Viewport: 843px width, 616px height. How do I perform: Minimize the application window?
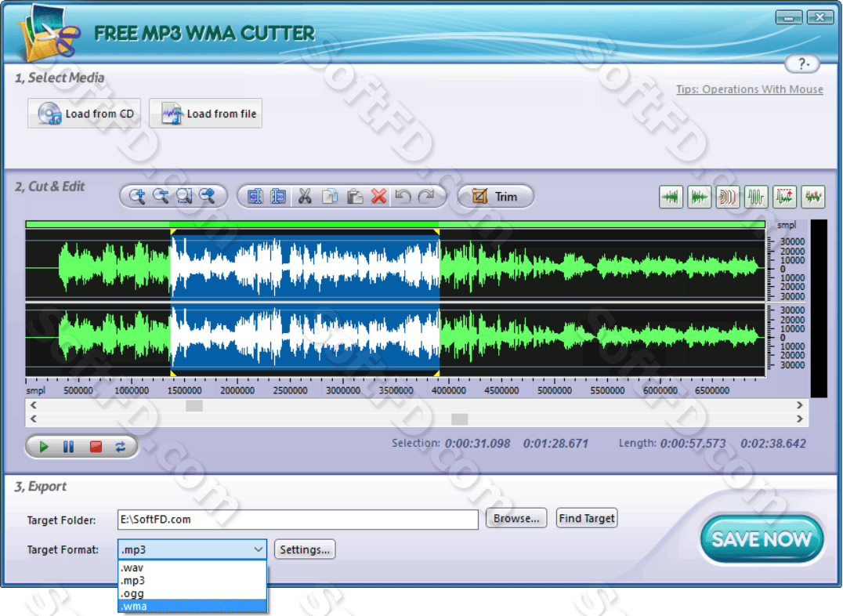point(789,17)
